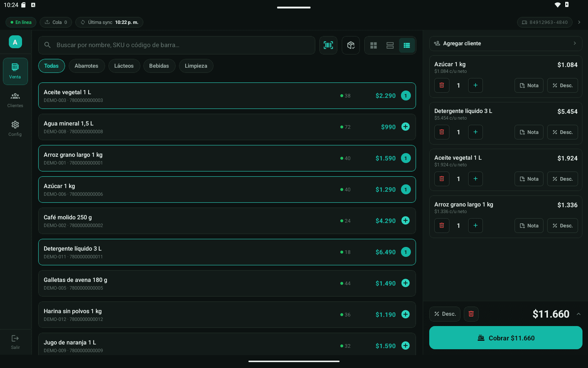Remove Aceite vegetal 1 L from cart
Screen dimensions: 588x368
pos(442,179)
